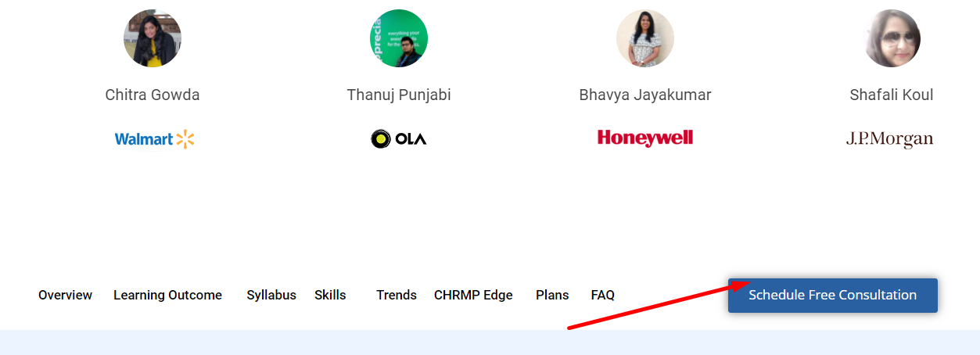Open Bhavya Jayakumar's profile photo
Screen dimensions: 980x355
coord(645,38)
